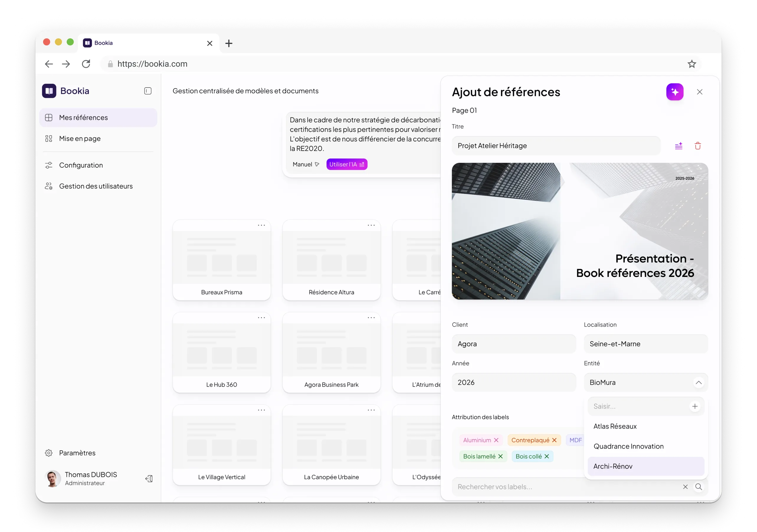Click the label search magnifier icon

(x=698, y=487)
